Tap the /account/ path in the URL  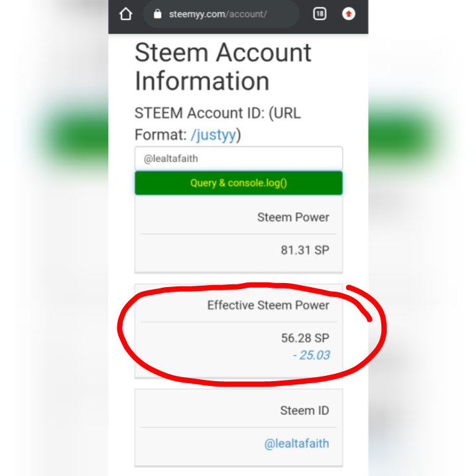pos(246,14)
